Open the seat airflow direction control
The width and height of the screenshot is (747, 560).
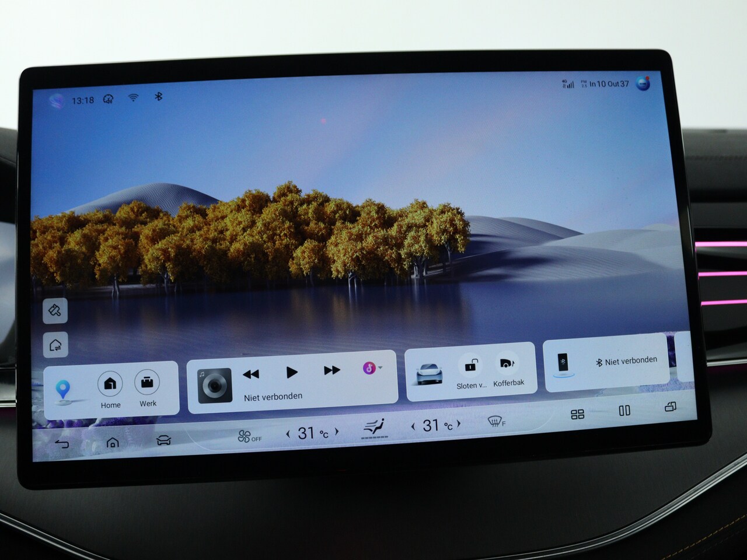coord(374,428)
